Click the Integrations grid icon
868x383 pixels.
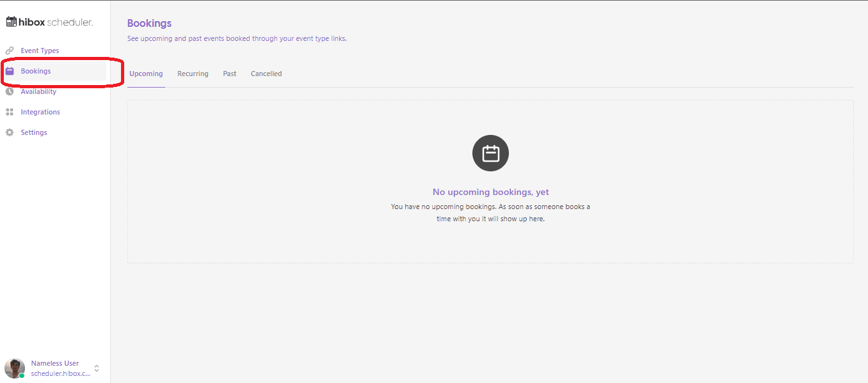point(10,112)
